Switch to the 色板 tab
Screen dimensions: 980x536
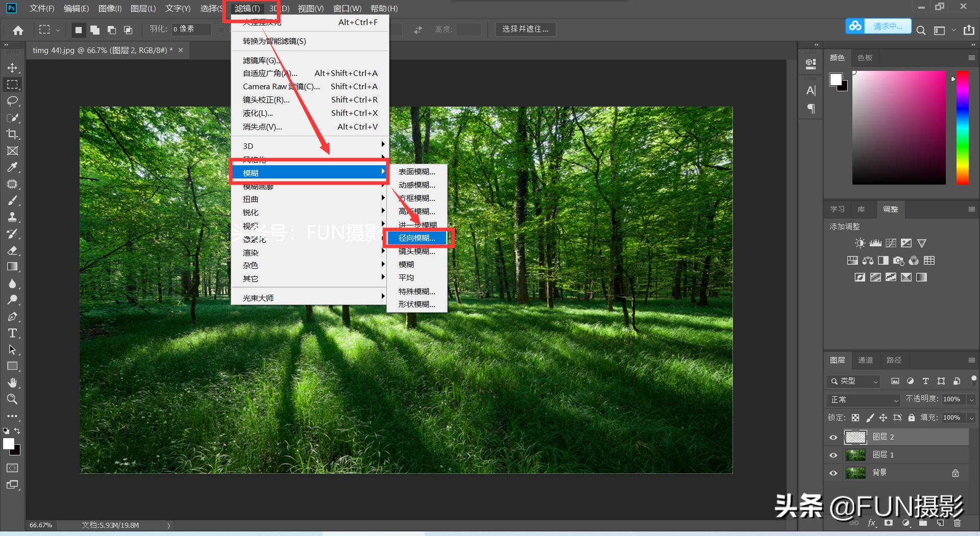(x=865, y=58)
